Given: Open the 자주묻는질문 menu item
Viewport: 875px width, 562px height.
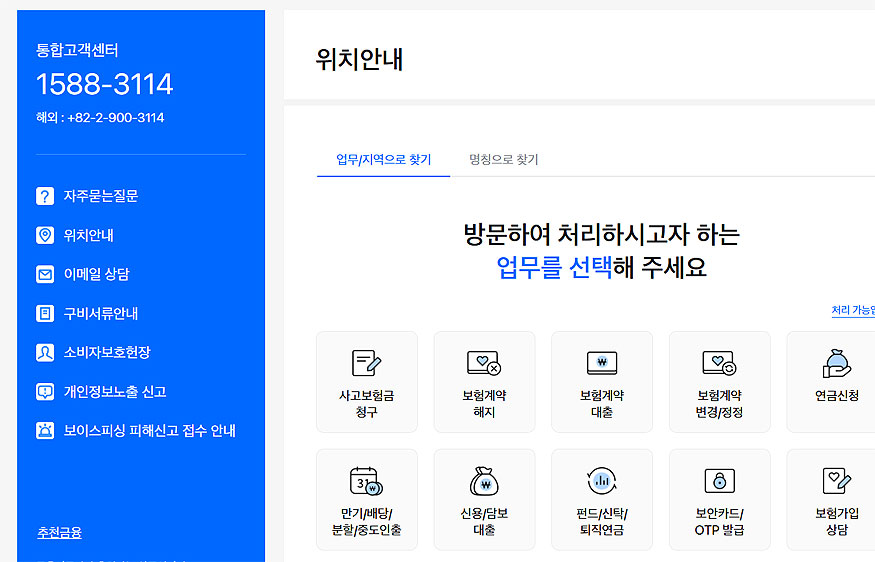Looking at the screenshot, I should click(x=100, y=196).
